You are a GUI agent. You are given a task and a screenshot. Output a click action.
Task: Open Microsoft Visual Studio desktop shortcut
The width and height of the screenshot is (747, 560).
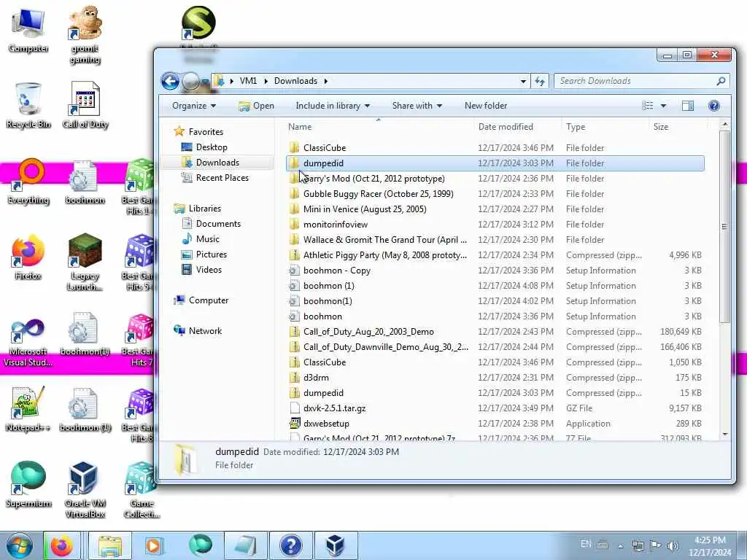(x=28, y=342)
